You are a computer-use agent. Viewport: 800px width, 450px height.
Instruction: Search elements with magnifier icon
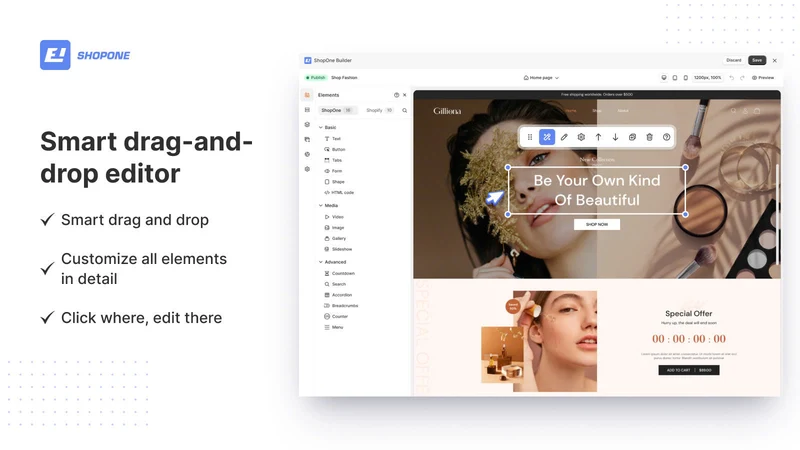(405, 110)
